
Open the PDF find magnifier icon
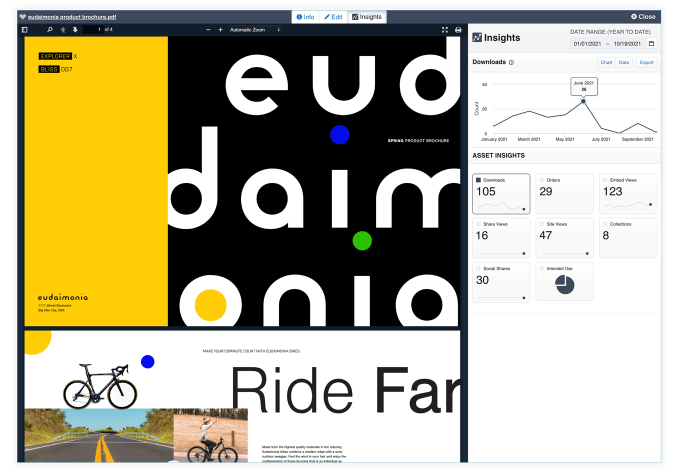[50, 30]
